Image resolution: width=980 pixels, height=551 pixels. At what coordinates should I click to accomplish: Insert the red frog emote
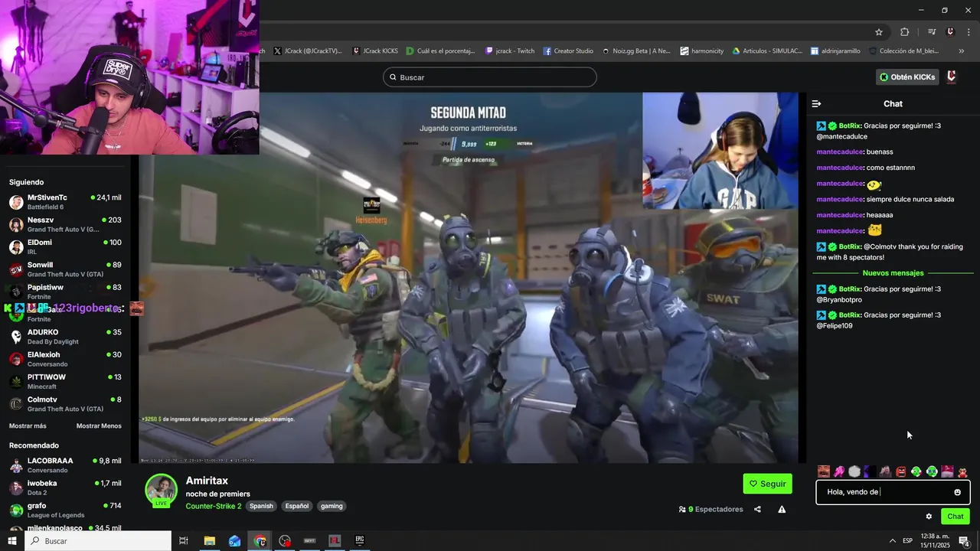[962, 472]
